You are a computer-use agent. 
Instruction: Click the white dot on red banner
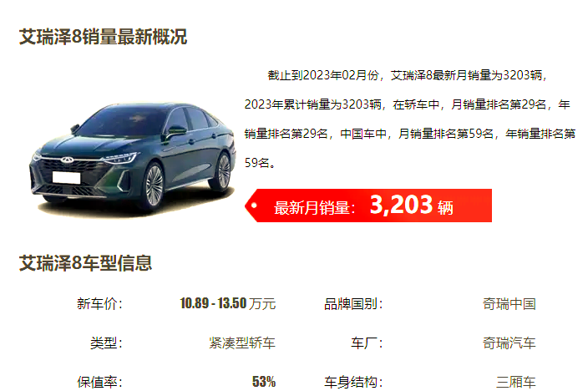254,206
